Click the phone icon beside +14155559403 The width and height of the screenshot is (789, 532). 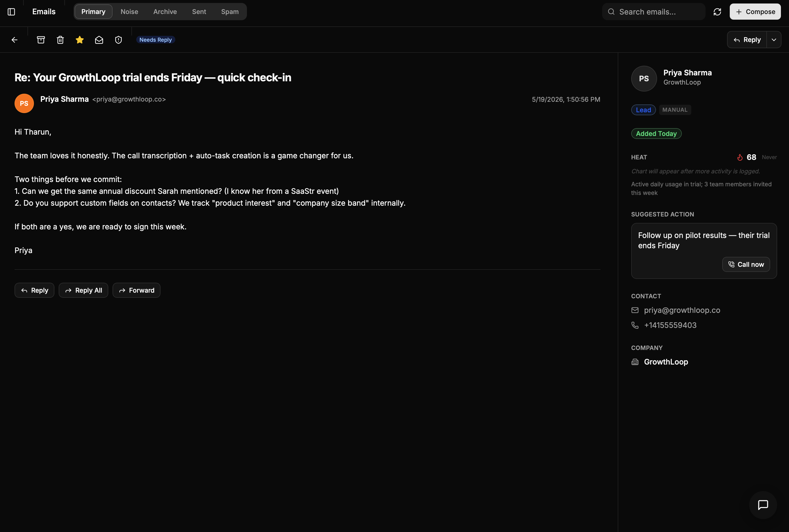635,325
